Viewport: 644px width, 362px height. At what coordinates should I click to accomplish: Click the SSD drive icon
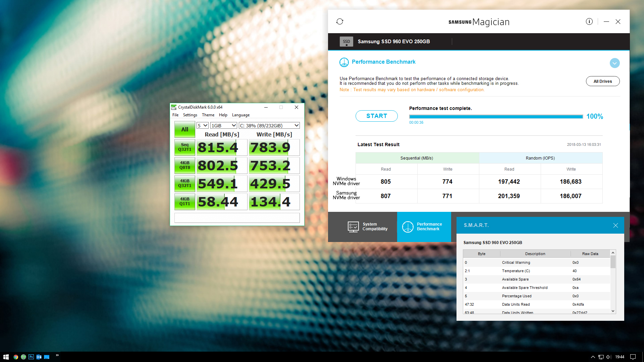[x=346, y=42]
